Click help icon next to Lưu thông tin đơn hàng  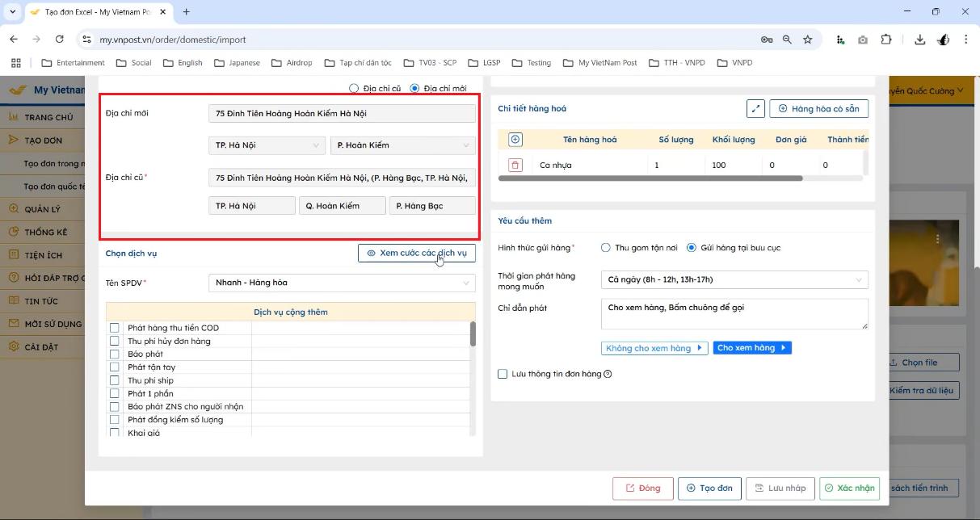point(608,374)
